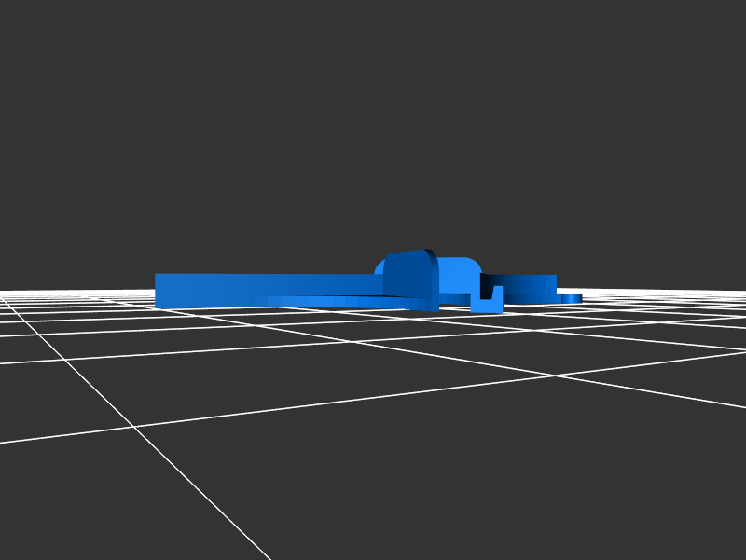Click the top-right corner of the dark viewport
The height and width of the screenshot is (560, 746).
coord(740,5)
